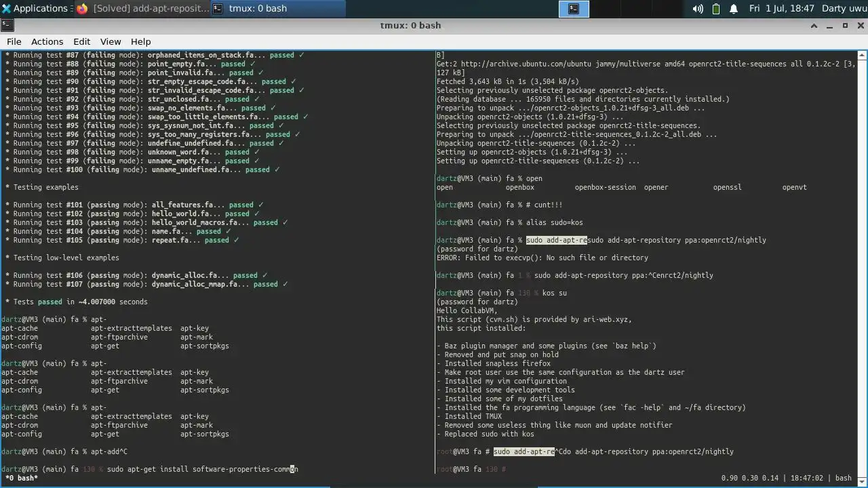Open the volume control icon
Viewport: 868px width, 488px height.
click(698, 9)
